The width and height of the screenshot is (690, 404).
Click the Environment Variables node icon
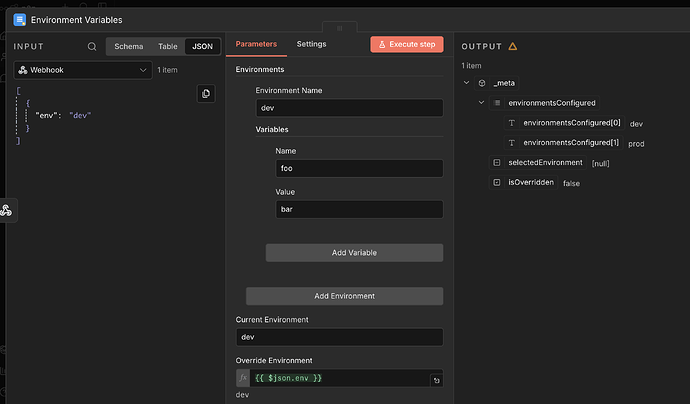coord(19,19)
